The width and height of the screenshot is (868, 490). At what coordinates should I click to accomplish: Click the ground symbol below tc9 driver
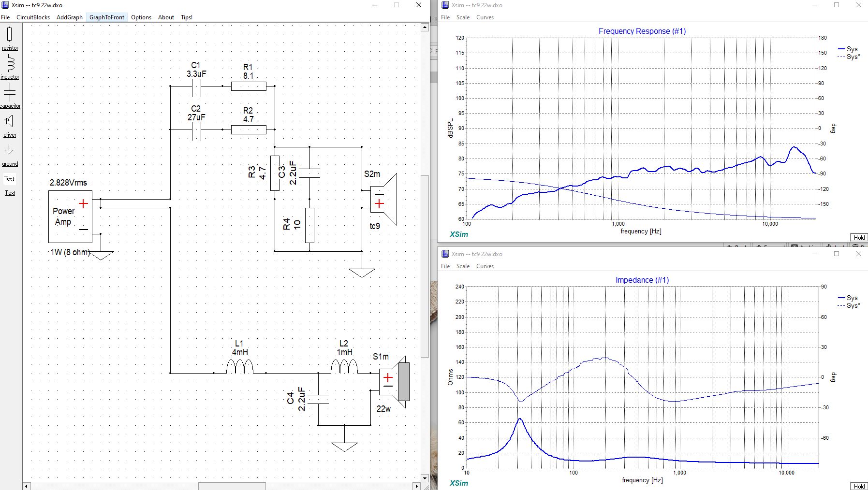coord(362,273)
